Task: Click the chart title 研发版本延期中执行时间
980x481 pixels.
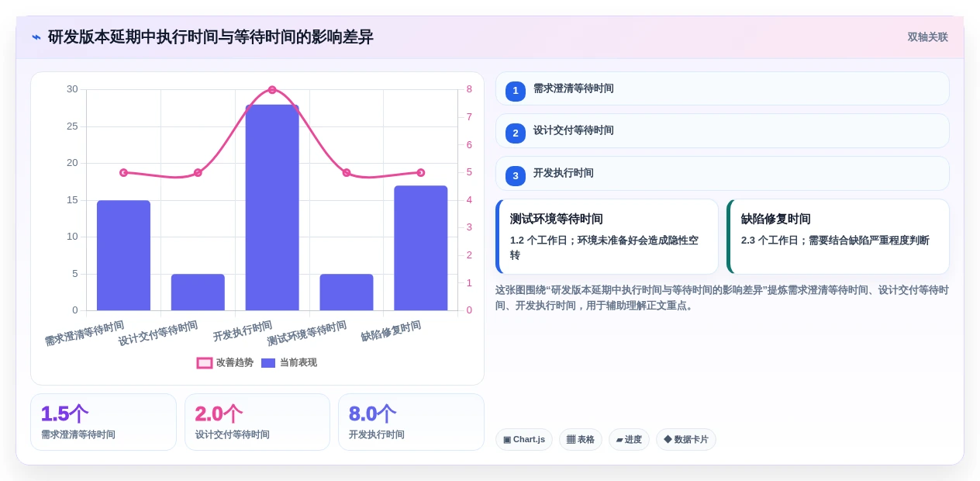Action: 211,37
